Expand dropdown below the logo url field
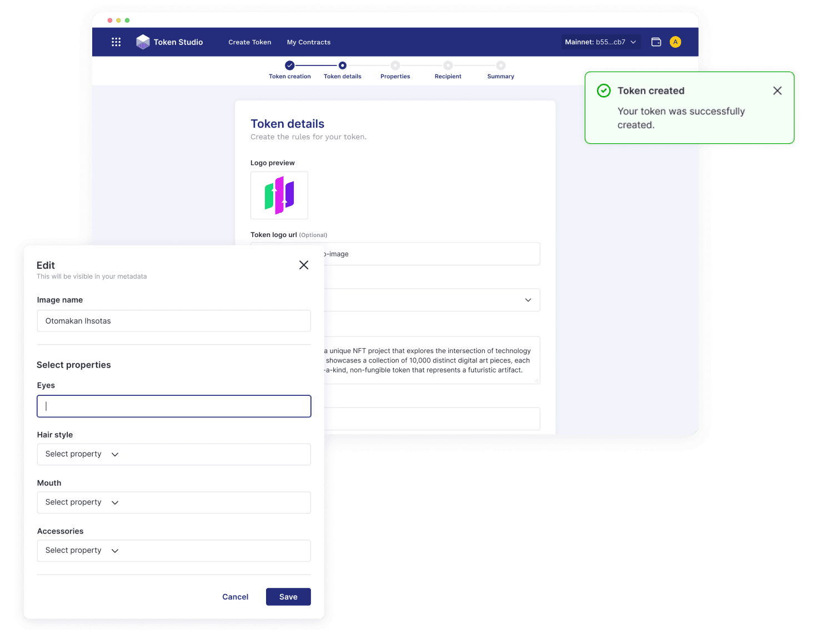Image resolution: width=822 pixels, height=644 pixels. (432, 300)
